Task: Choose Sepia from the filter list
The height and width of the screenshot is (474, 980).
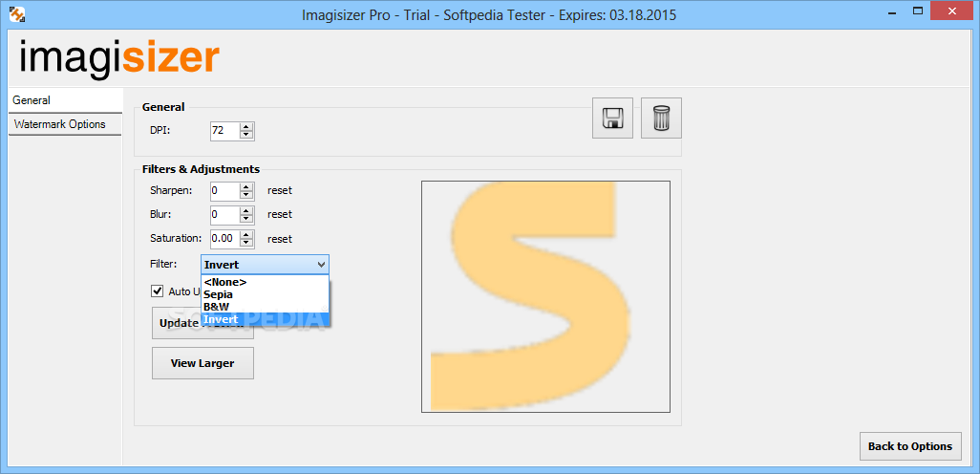Action: [x=265, y=294]
